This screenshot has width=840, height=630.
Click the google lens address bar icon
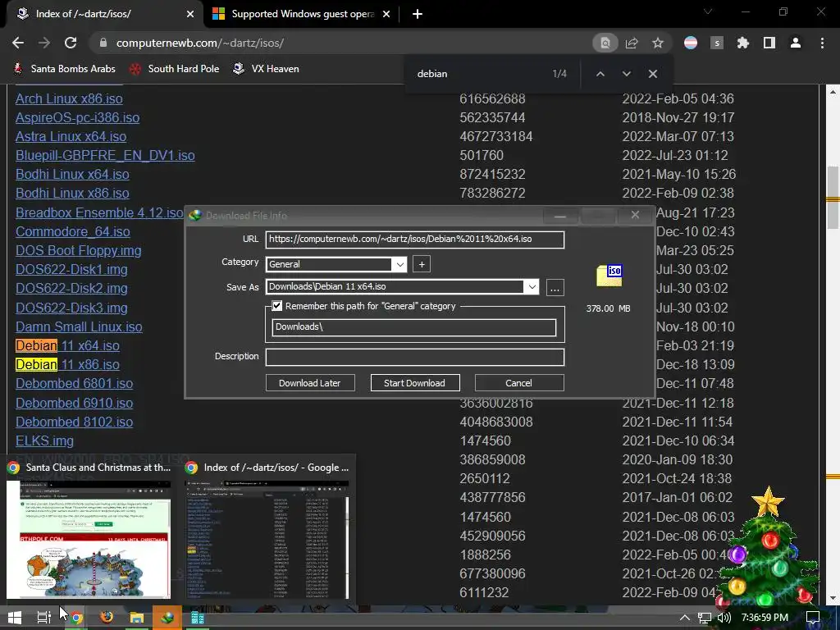[x=605, y=43]
